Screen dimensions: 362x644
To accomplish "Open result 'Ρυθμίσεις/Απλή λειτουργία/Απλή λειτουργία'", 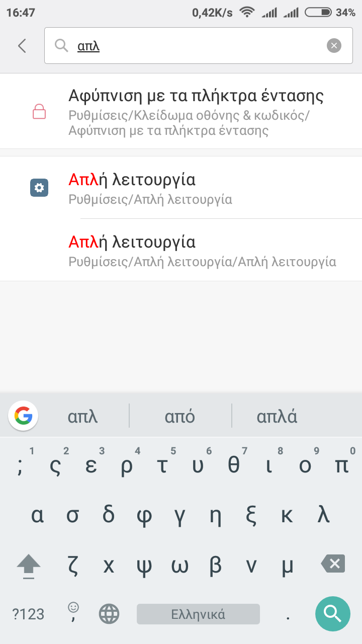I will click(x=201, y=250).
